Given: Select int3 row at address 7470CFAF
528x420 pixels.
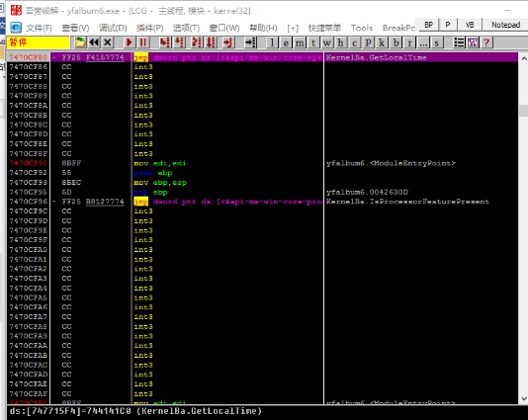Looking at the screenshot, I should [263, 393].
